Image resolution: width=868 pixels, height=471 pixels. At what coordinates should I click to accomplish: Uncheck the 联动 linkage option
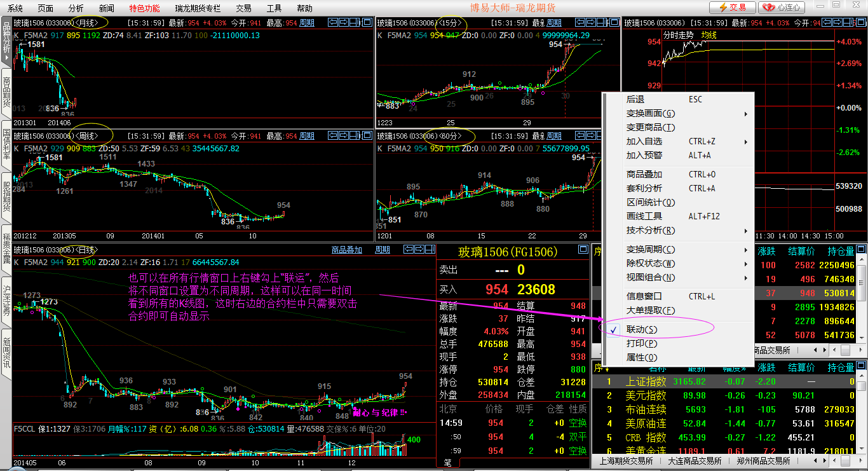click(x=642, y=329)
